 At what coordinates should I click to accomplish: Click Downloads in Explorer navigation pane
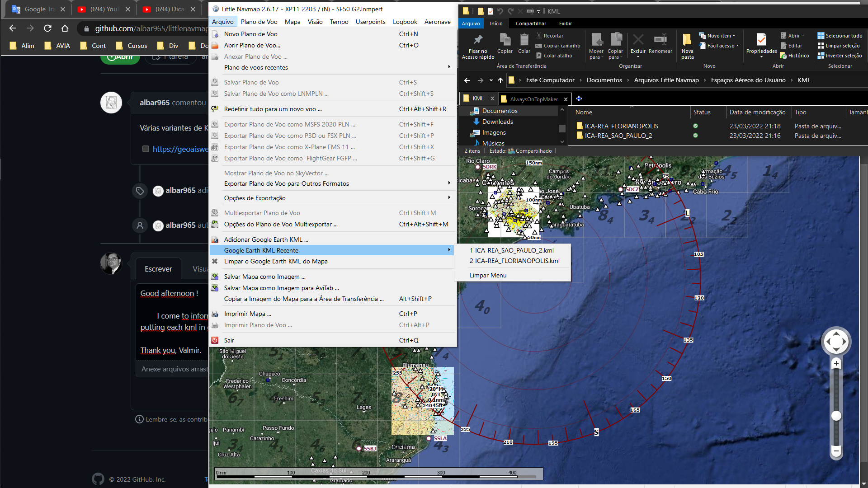(x=497, y=122)
